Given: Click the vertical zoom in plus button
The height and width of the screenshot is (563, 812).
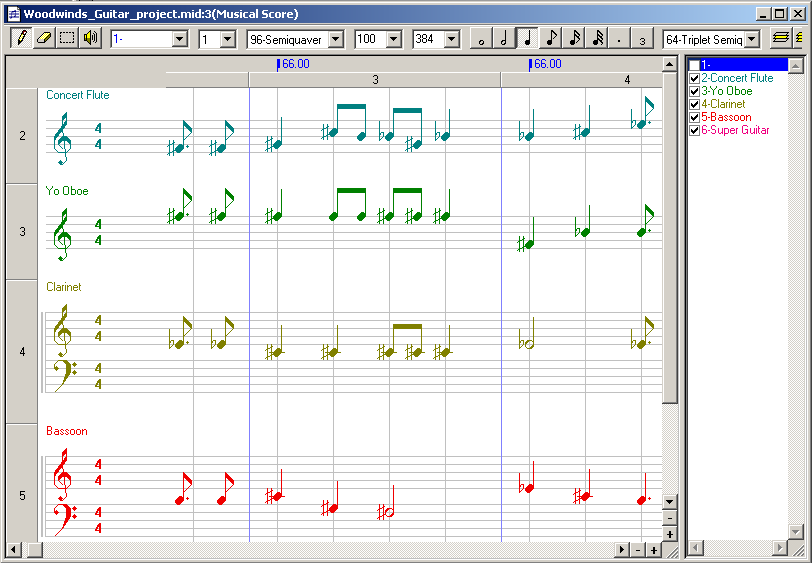Looking at the screenshot, I should tap(670, 535).
